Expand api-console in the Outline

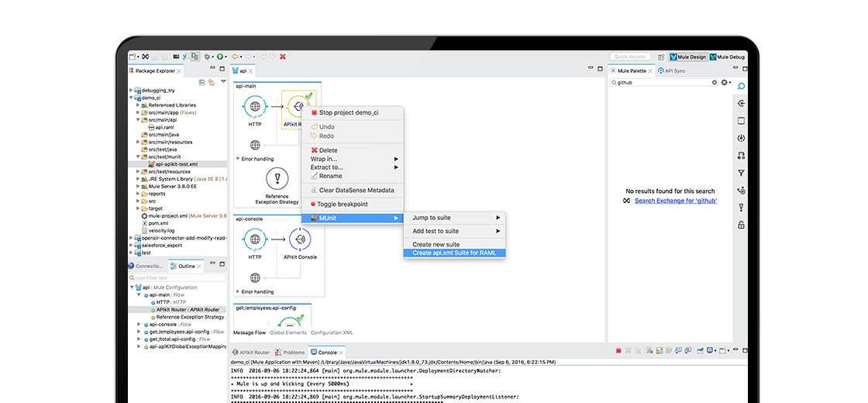click(138, 325)
